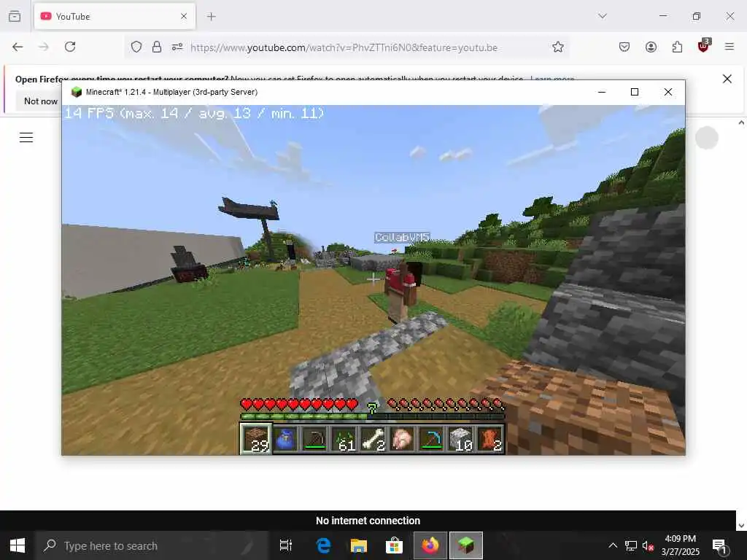Open the Firefox account icon
The image size is (747, 560).
pyautogui.click(x=651, y=47)
